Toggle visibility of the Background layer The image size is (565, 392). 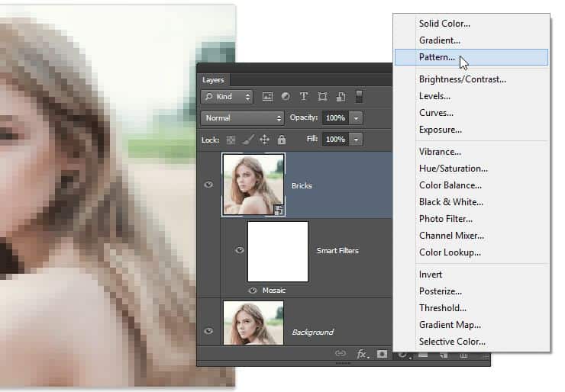(209, 331)
